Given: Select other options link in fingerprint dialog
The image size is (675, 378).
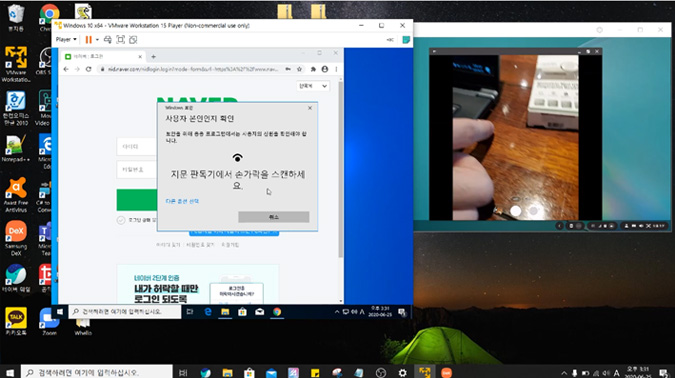Looking at the screenshot, I should [x=182, y=201].
